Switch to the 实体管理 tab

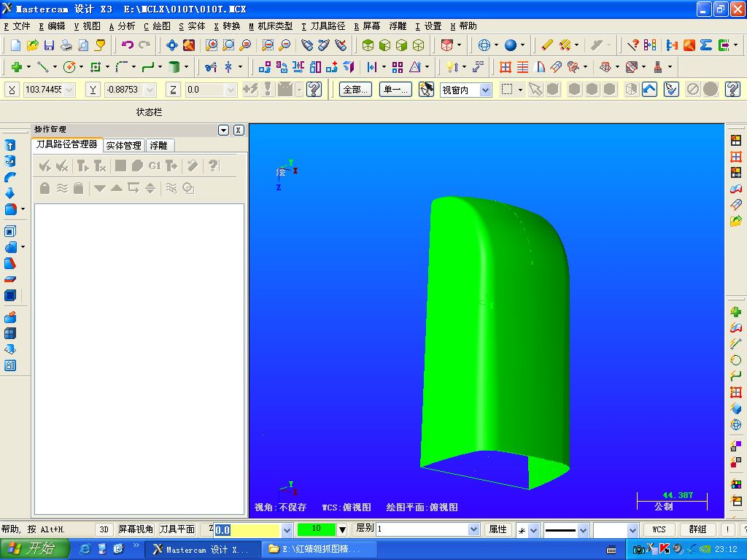(x=123, y=145)
